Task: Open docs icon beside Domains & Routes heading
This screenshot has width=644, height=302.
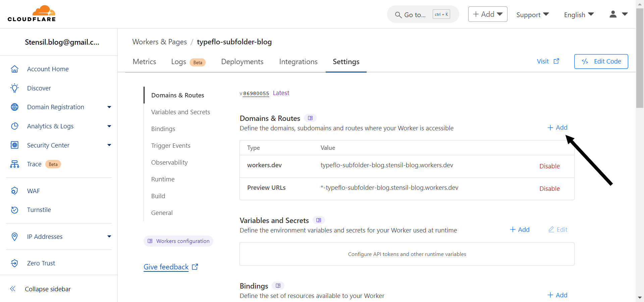Action: pyautogui.click(x=310, y=118)
